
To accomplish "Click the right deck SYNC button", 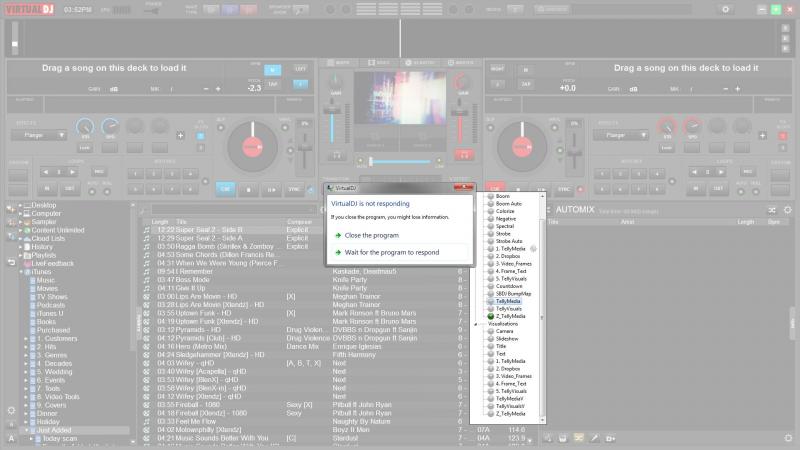I will (x=564, y=189).
